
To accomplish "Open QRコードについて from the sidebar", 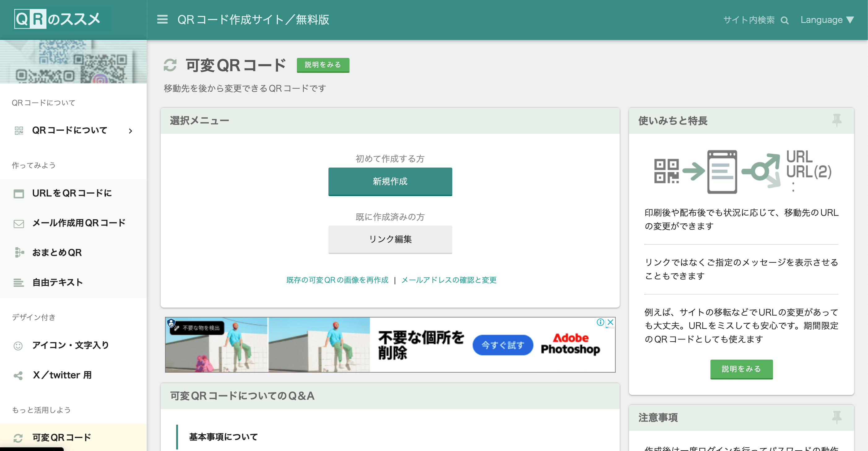I will click(69, 130).
